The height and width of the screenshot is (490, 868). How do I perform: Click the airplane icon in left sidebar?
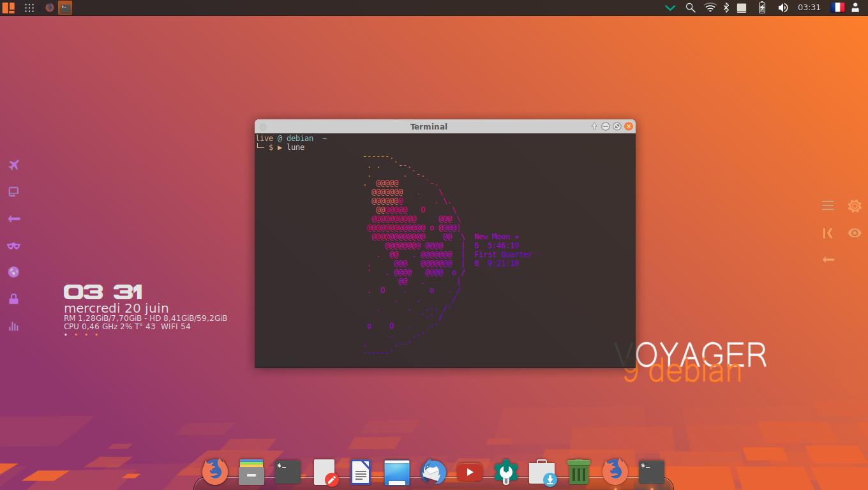13,165
